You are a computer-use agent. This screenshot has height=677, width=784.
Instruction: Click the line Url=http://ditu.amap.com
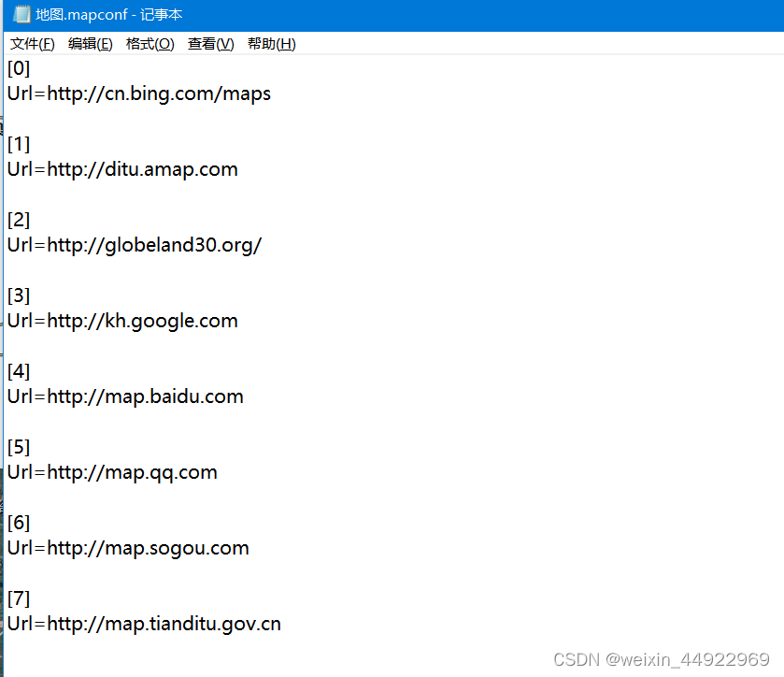122,169
